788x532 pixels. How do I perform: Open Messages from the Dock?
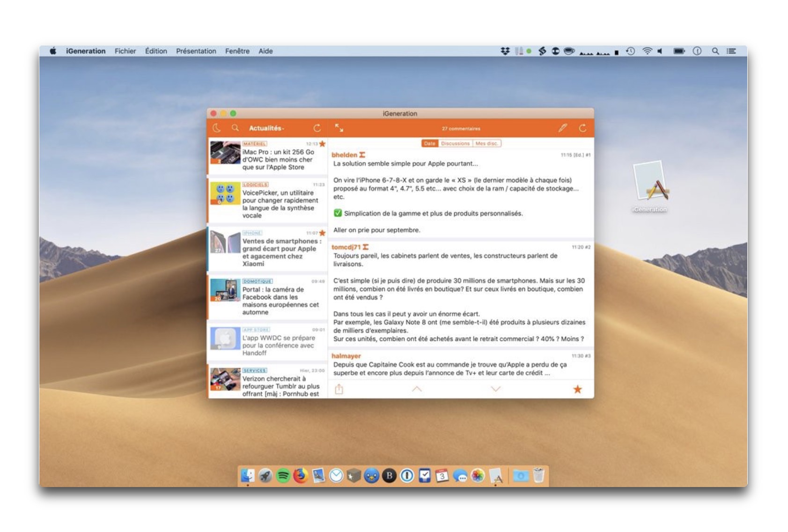click(460, 476)
